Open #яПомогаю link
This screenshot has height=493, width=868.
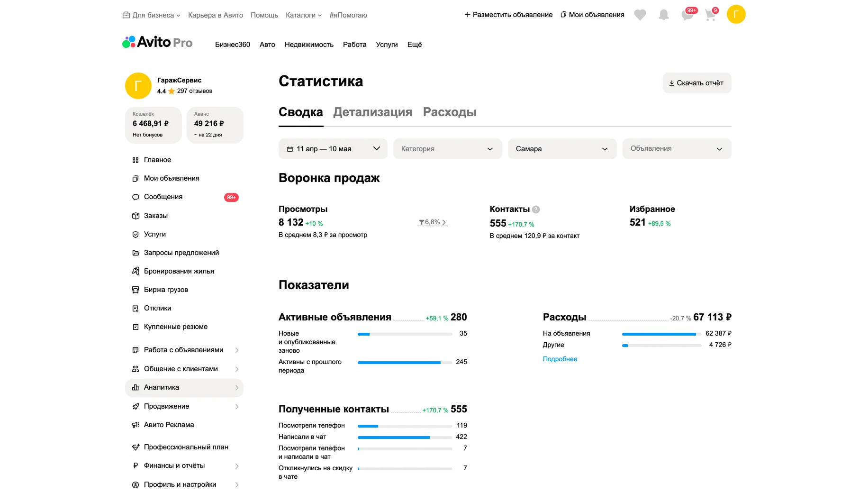tap(348, 15)
